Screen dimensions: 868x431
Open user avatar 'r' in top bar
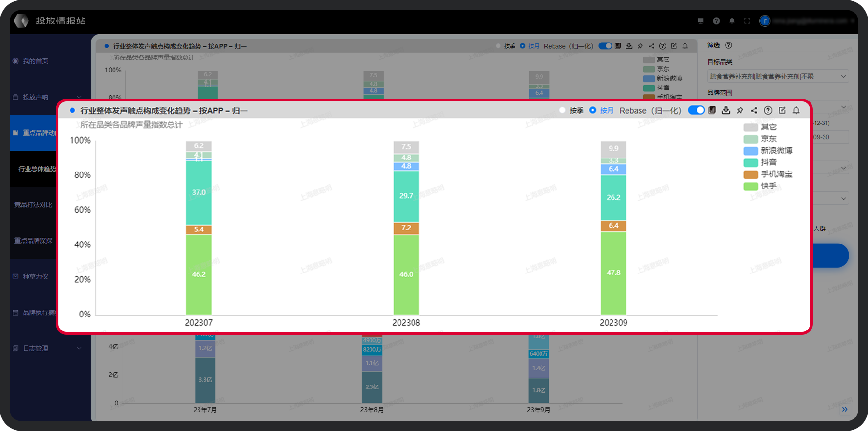coord(765,21)
